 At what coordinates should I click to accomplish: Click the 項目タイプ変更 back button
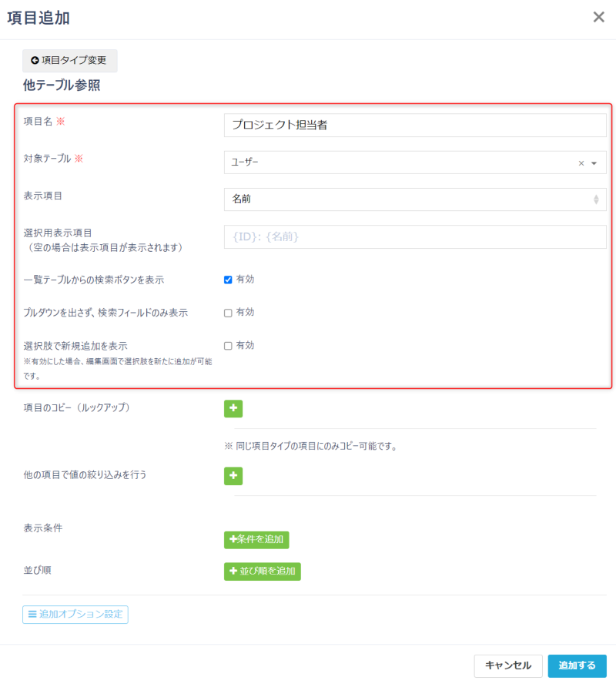(69, 60)
